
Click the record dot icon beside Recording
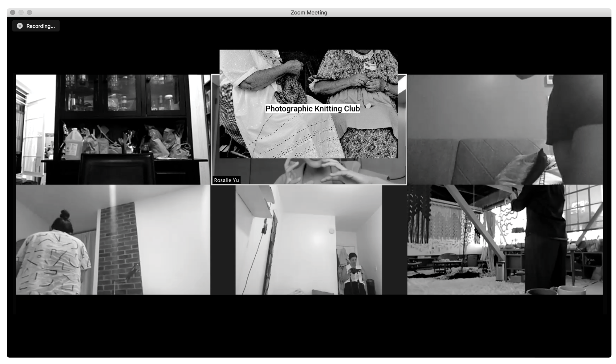point(20,26)
